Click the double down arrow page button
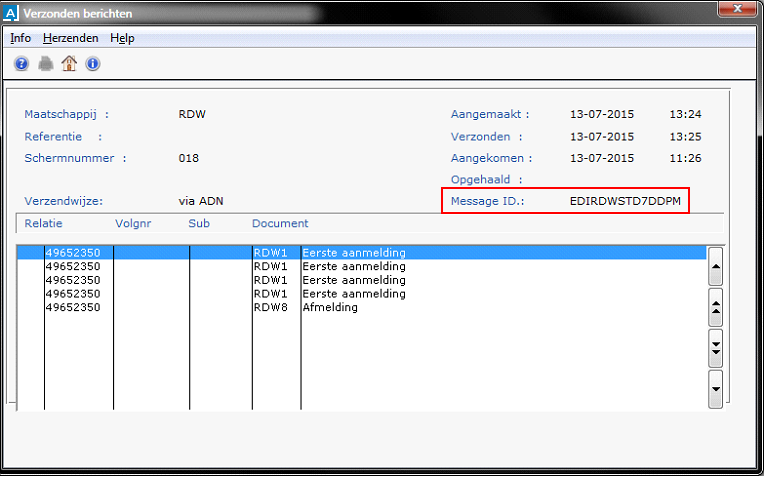Viewport: 764px width, 477px height. click(x=715, y=347)
